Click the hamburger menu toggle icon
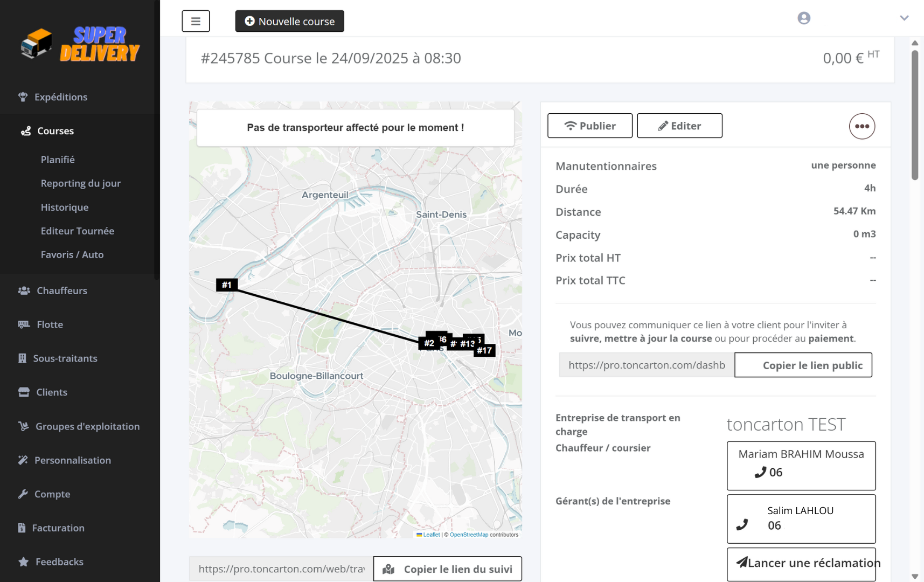 coord(196,21)
